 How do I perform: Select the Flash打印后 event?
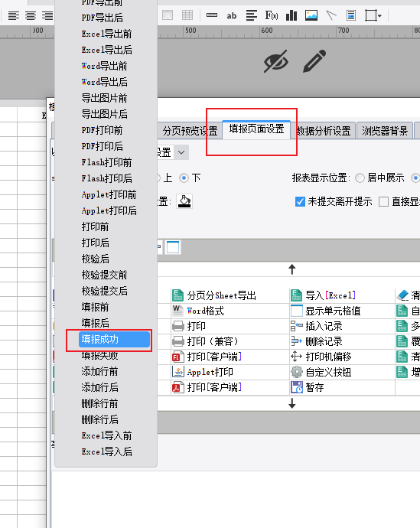tap(106, 178)
